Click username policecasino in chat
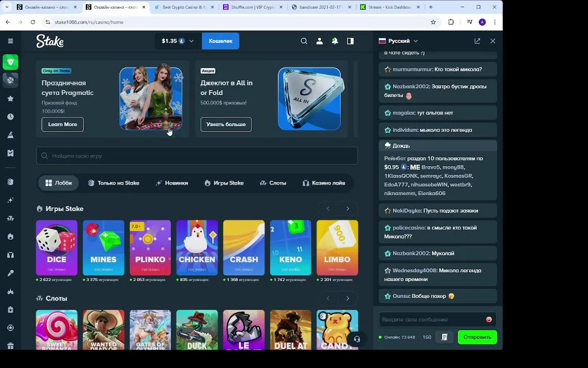 (x=409, y=227)
